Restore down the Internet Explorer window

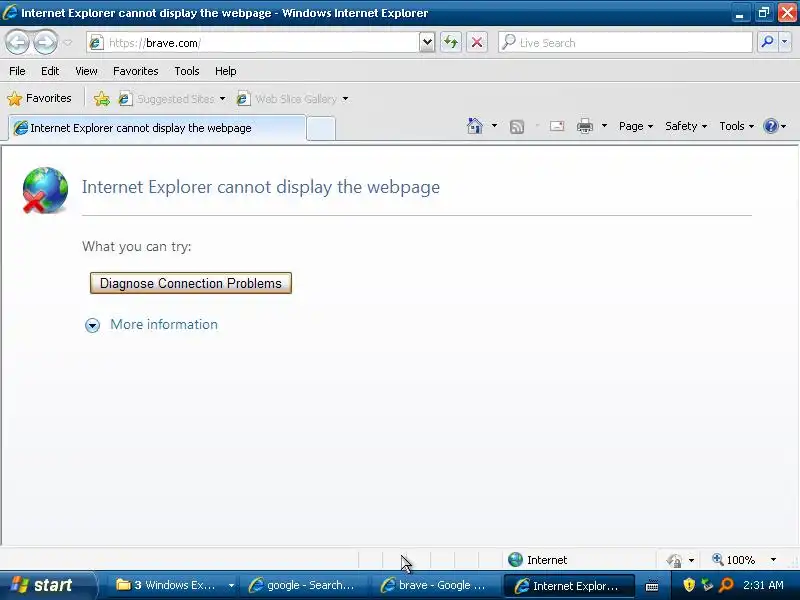click(x=763, y=13)
